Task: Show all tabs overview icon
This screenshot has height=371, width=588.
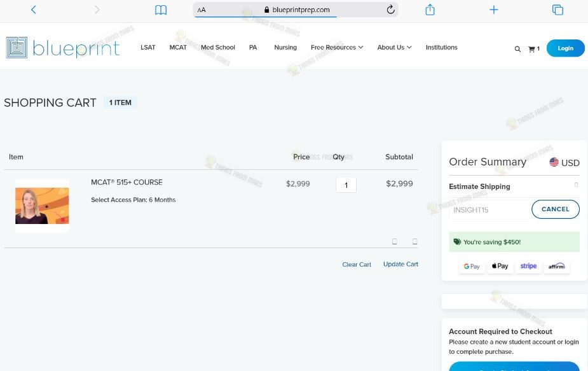Action: 557,10
